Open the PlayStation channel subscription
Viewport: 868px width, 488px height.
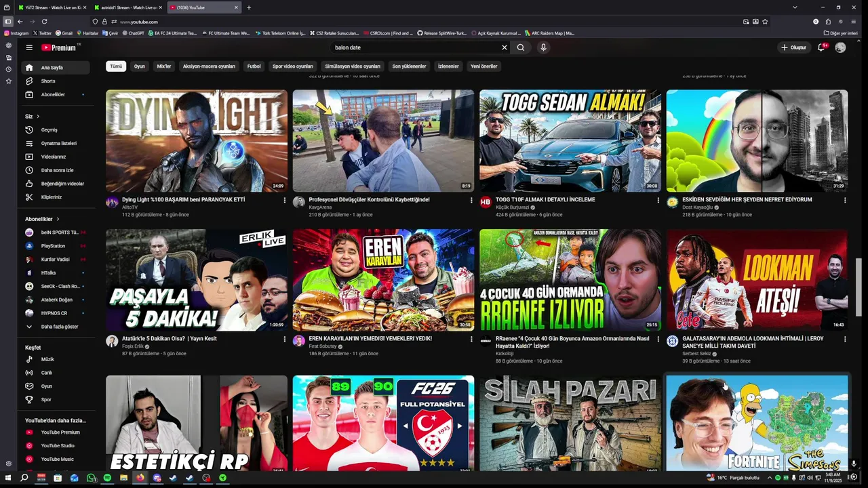56,246
